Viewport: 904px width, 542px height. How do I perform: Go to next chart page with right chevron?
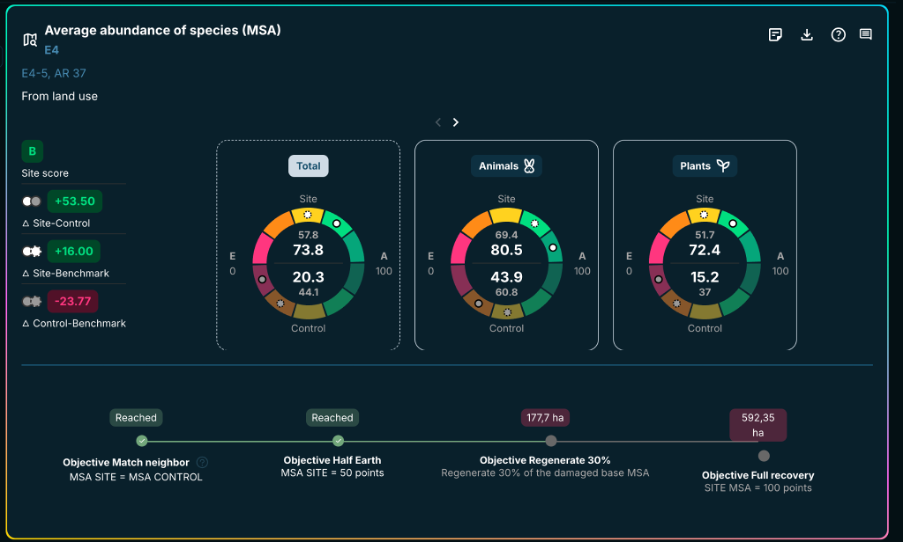click(x=456, y=122)
